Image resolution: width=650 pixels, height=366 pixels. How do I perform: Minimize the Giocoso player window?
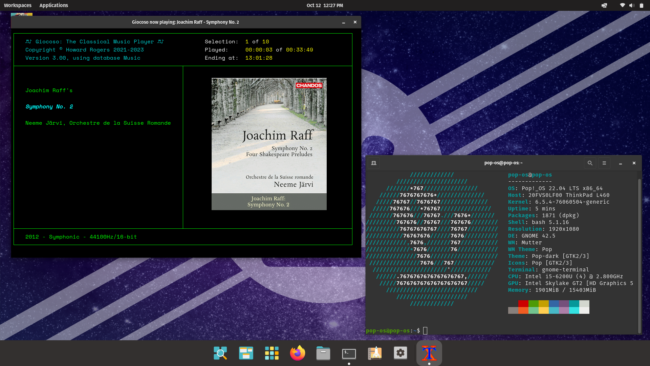point(343,22)
